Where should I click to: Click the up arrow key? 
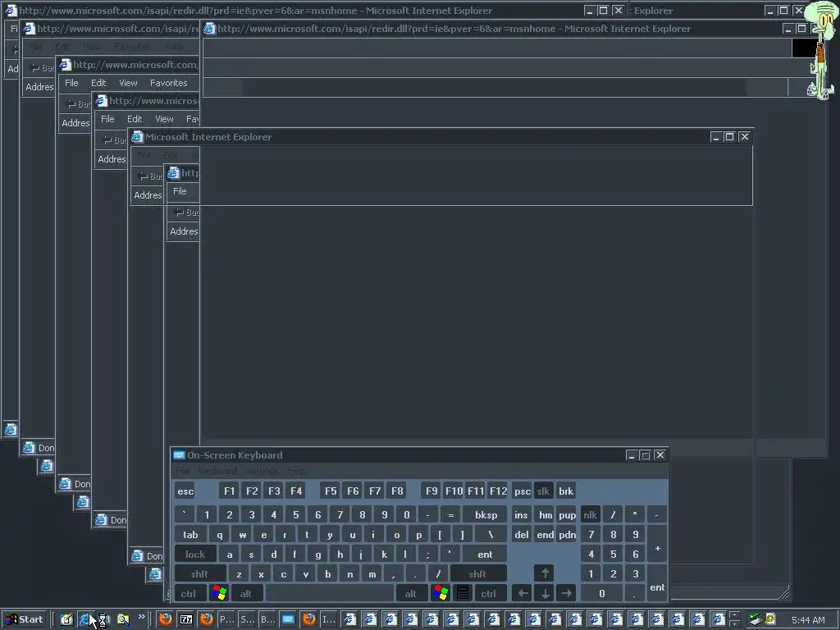545,573
